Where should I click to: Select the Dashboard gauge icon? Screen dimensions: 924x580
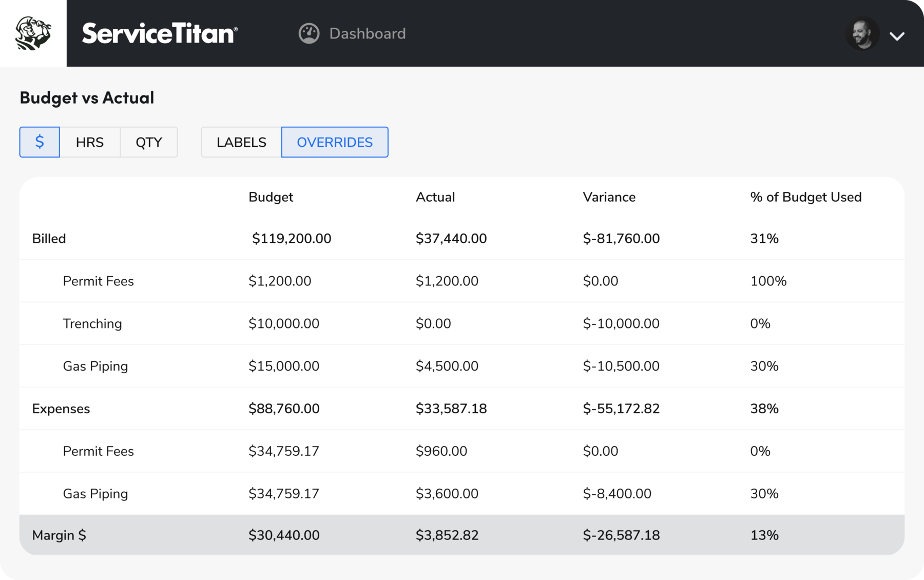309,33
